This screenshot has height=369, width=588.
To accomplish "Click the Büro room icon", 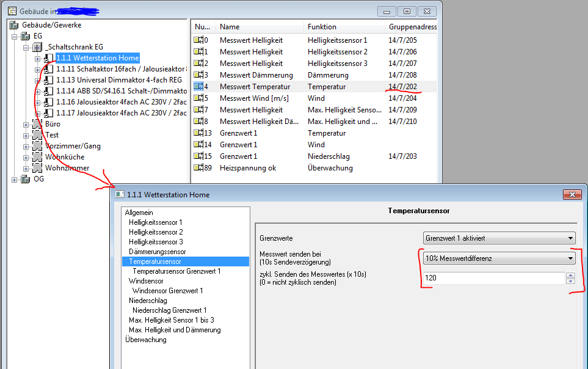I will click(37, 124).
